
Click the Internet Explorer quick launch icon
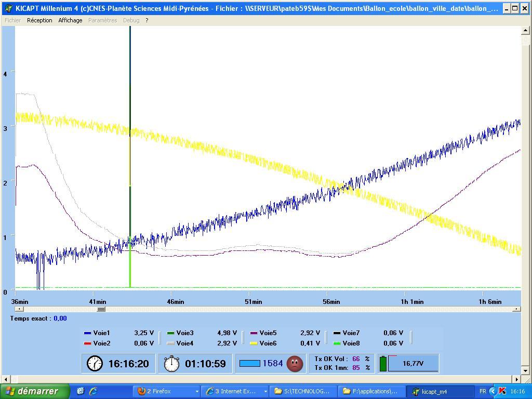pos(94,391)
